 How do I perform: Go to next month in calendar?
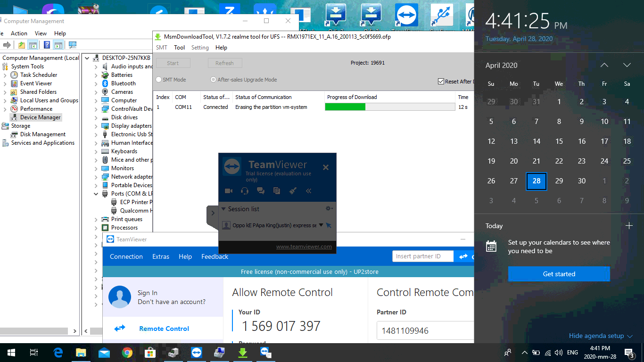627,65
